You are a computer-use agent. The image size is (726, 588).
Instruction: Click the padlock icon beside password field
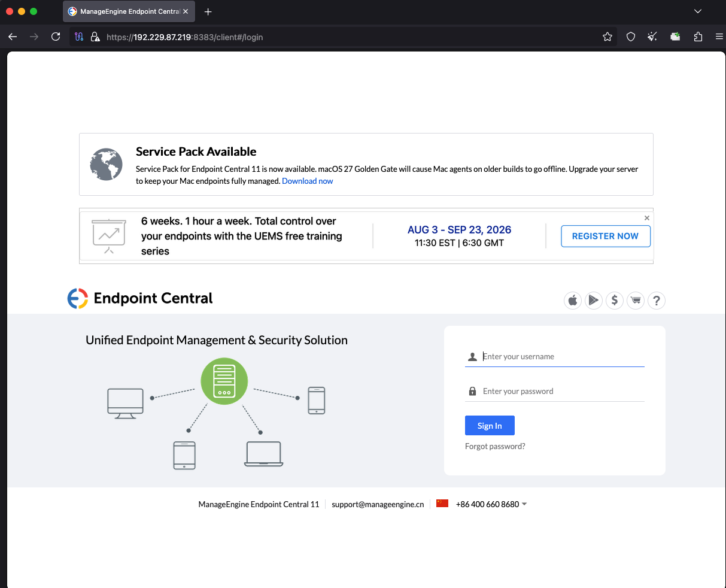pyautogui.click(x=472, y=391)
